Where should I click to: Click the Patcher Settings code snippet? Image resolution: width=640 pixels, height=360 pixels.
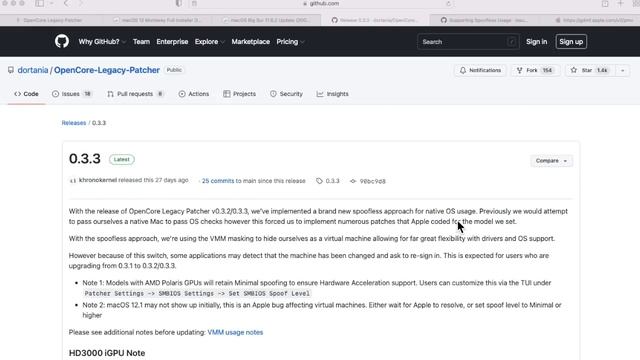(197, 293)
